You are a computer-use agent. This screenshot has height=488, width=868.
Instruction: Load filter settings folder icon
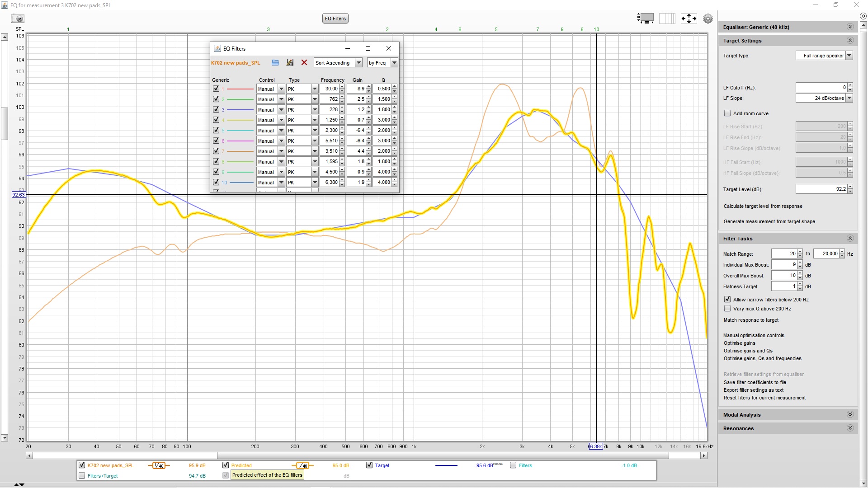[275, 63]
